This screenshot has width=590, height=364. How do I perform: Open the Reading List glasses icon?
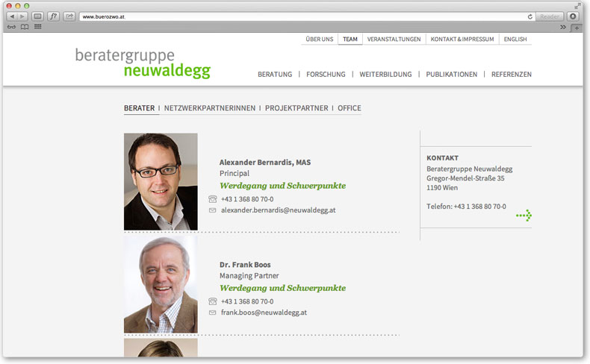pos(12,27)
